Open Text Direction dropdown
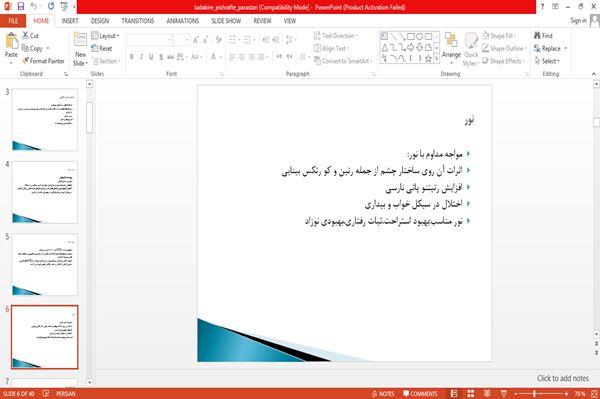The image size is (600, 399). pos(336,36)
